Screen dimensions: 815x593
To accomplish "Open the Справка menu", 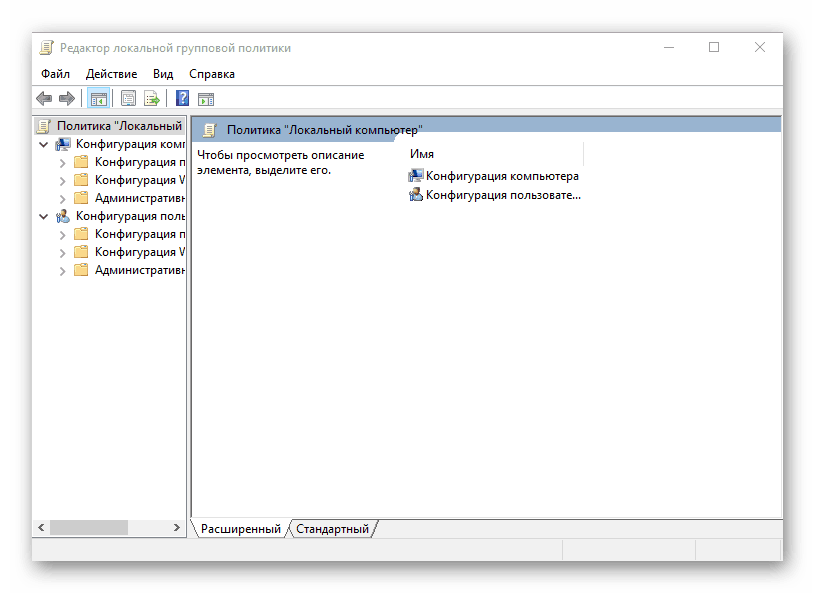I will 212,74.
